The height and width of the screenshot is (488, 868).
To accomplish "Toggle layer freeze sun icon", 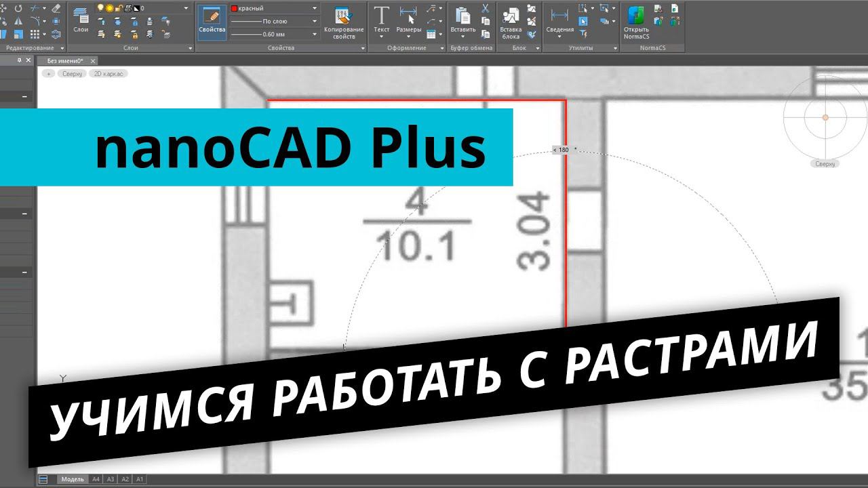I will pyautogui.click(x=108, y=7).
